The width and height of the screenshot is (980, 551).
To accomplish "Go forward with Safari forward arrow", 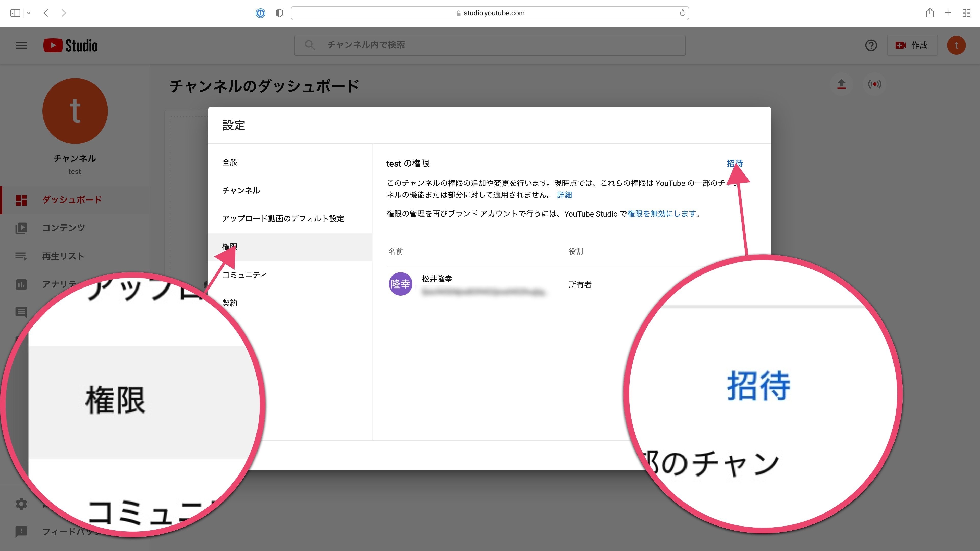I will click(64, 13).
